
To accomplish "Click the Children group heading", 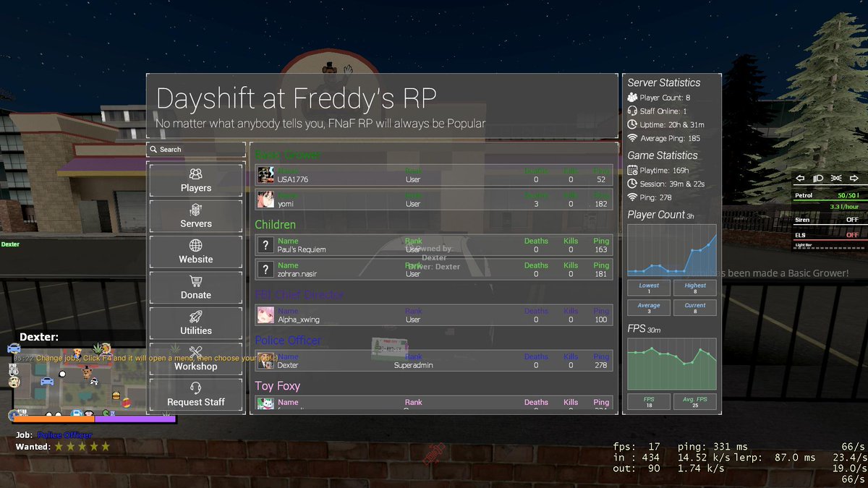I will tap(276, 225).
